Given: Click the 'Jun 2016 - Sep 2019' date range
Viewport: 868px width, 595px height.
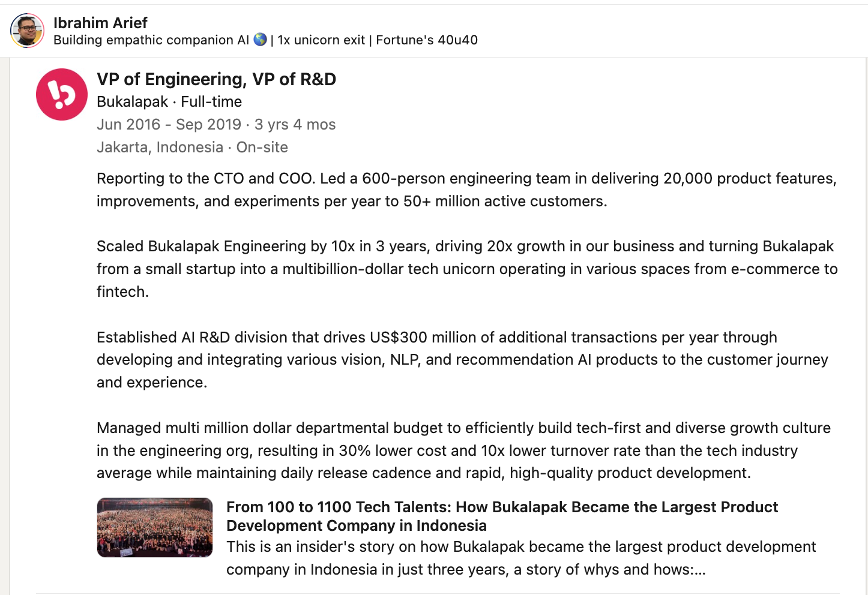Looking at the screenshot, I should coord(169,125).
